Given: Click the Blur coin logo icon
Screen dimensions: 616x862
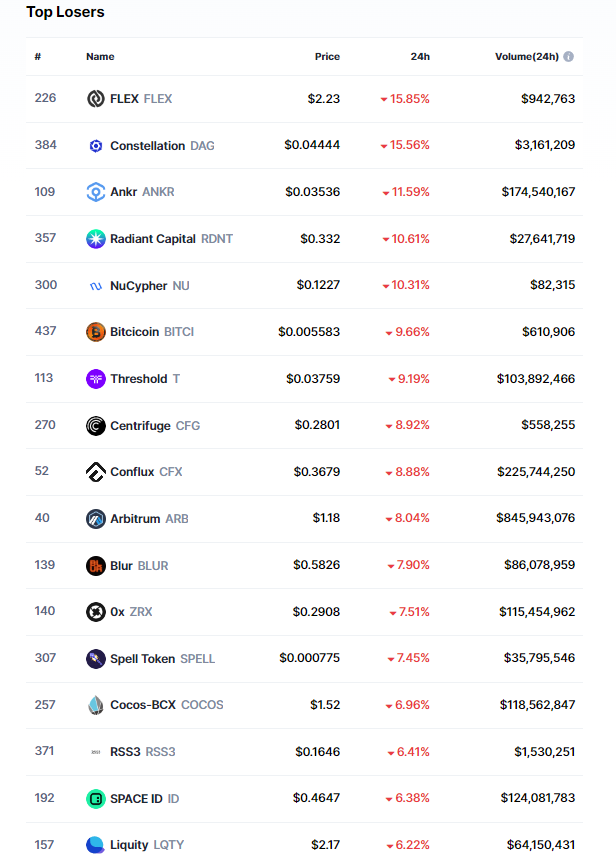Looking at the screenshot, I should 96,566.
